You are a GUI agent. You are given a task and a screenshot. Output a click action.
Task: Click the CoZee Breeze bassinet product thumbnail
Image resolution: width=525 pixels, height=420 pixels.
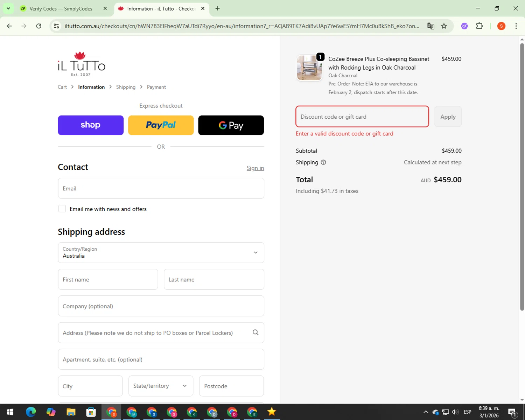(x=309, y=68)
